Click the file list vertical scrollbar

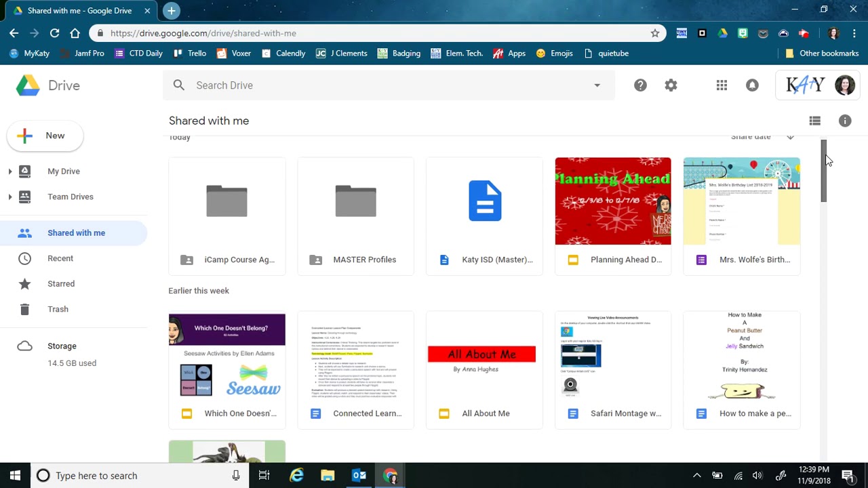coord(824,171)
